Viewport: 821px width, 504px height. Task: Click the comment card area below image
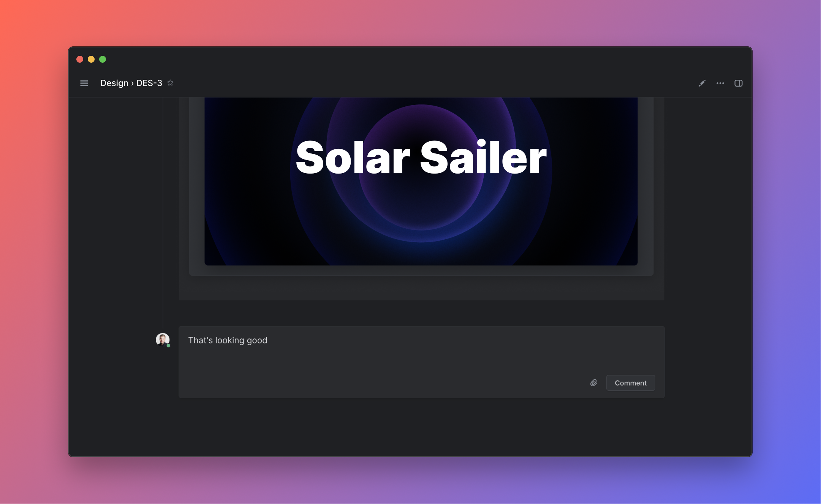[x=421, y=288]
